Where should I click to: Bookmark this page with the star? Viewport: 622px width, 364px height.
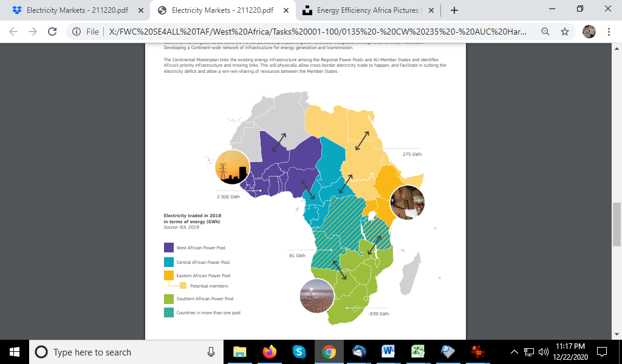coord(565,32)
